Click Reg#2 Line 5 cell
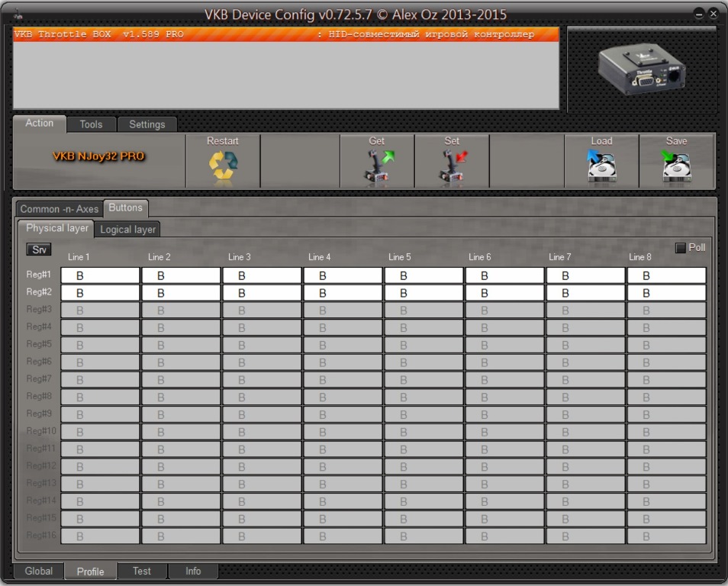Screen dimensions: 728x586 (x=424, y=293)
